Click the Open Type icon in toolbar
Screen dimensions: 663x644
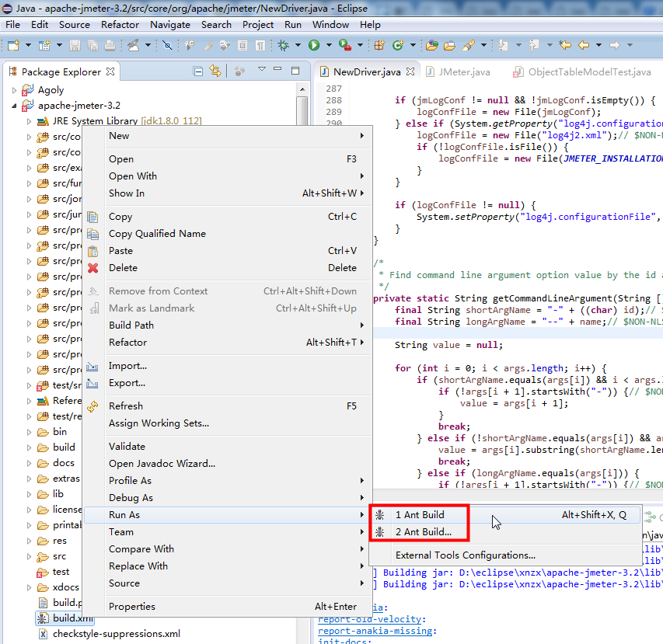click(431, 45)
